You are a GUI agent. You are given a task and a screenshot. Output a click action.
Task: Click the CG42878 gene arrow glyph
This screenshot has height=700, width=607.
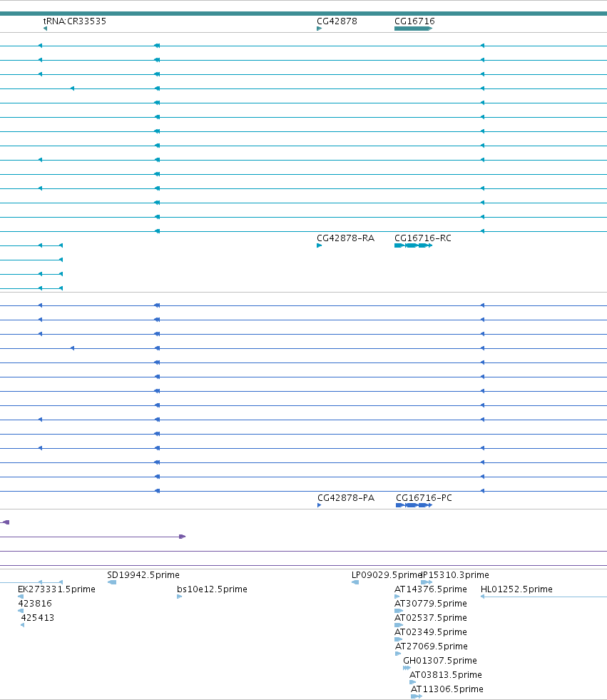(x=319, y=29)
